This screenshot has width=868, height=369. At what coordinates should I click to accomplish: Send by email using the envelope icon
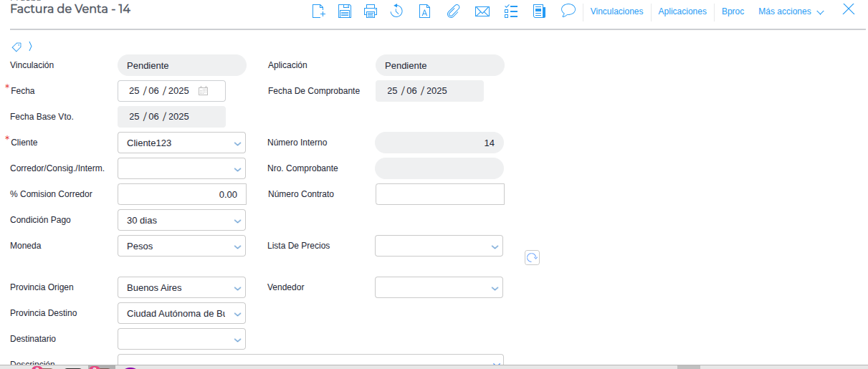482,11
